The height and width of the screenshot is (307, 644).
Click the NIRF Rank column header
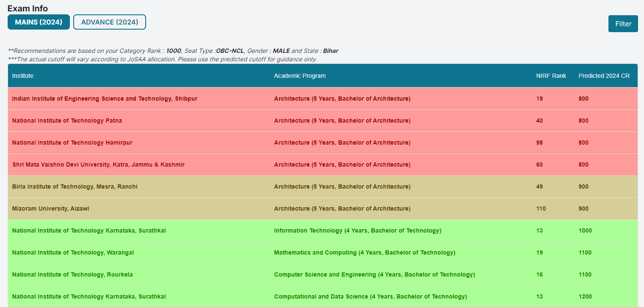551,76
